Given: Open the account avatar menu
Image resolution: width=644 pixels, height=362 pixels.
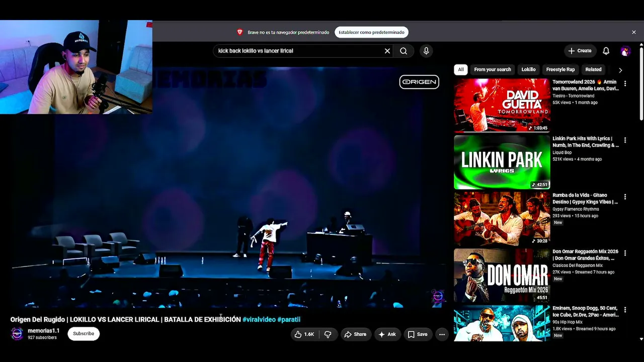Looking at the screenshot, I should (x=625, y=51).
